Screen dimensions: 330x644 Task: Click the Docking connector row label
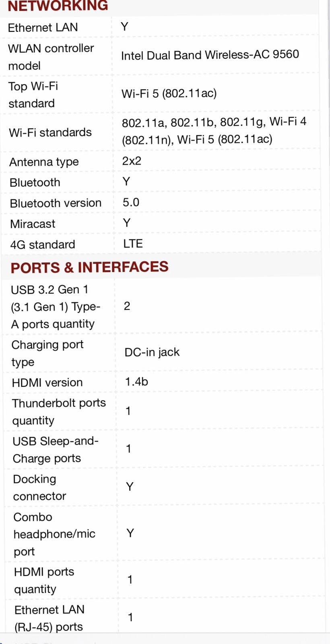click(39, 487)
